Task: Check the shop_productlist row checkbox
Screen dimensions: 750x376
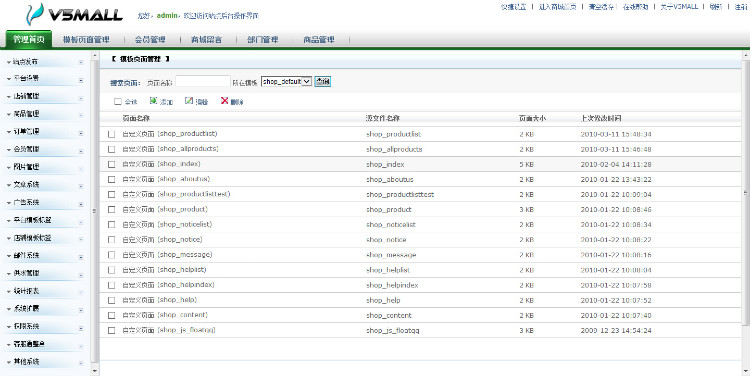Action: (x=111, y=134)
